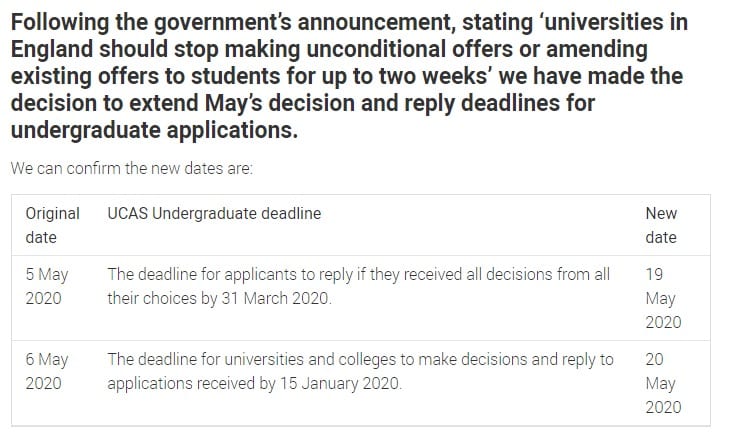Click the '5 May 2020' original date cell
This screenshot has height=432, width=734.
click(47, 286)
